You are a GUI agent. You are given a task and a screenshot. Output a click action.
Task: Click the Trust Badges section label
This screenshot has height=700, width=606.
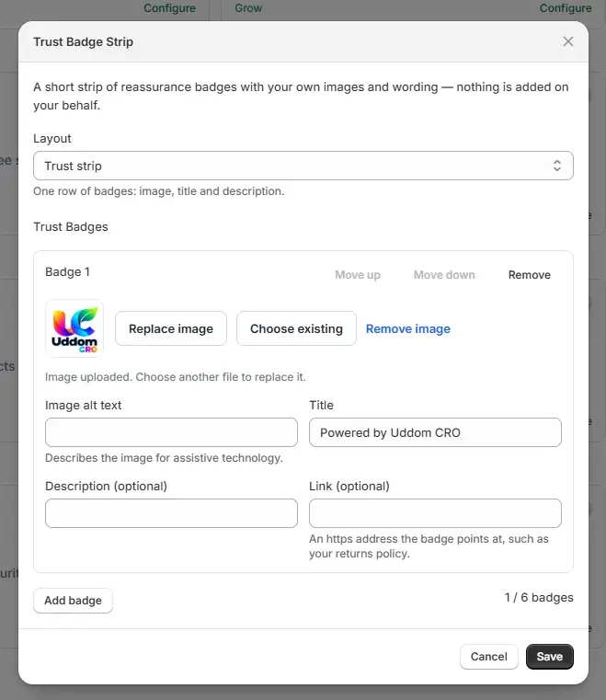click(71, 227)
